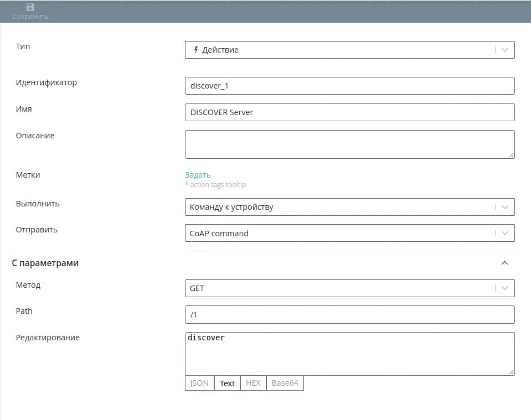Open the Отправить CoAP command dropdown
Image resolution: width=531 pixels, height=420 pixels.
[504, 234]
